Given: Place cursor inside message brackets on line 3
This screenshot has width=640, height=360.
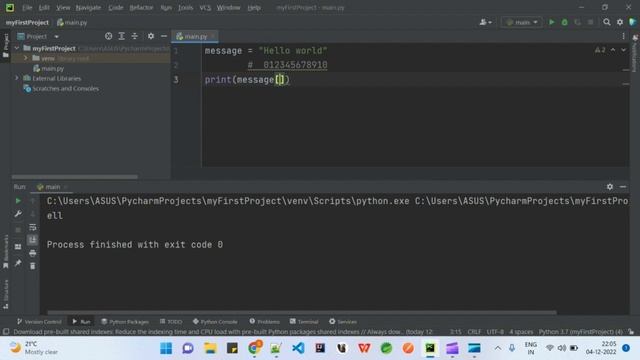Looking at the screenshot, I should pyautogui.click(x=280, y=80).
